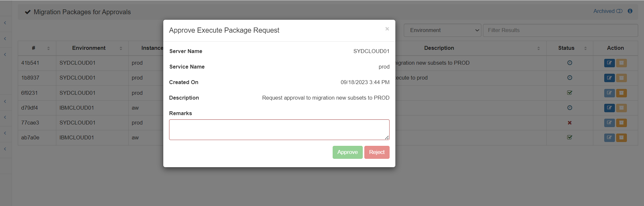The width and height of the screenshot is (644, 206).
Task: Sort the table by Status column
Action: (585, 48)
